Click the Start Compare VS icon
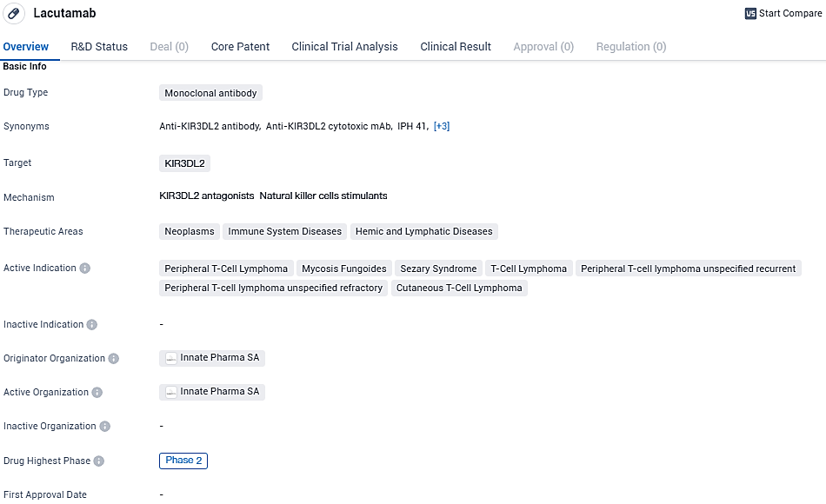This screenshot has height=504, width=826. pyautogui.click(x=750, y=13)
